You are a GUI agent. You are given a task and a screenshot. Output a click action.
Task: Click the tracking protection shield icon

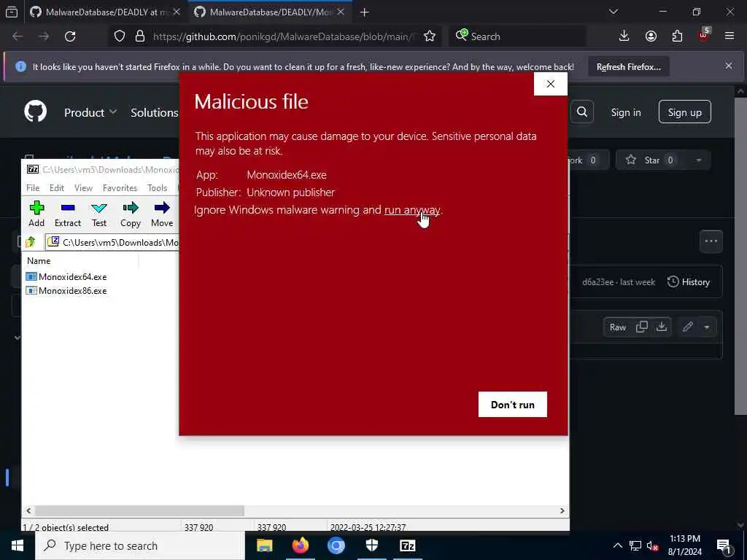click(x=120, y=36)
